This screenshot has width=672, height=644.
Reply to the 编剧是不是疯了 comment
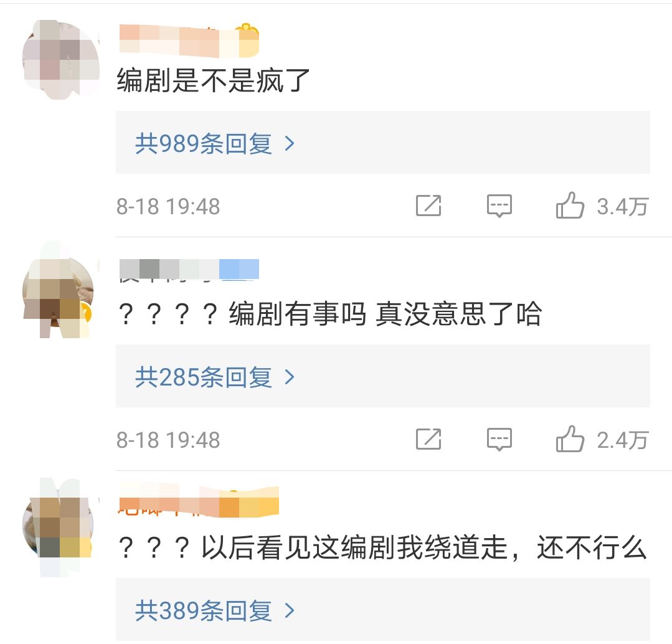click(x=499, y=206)
